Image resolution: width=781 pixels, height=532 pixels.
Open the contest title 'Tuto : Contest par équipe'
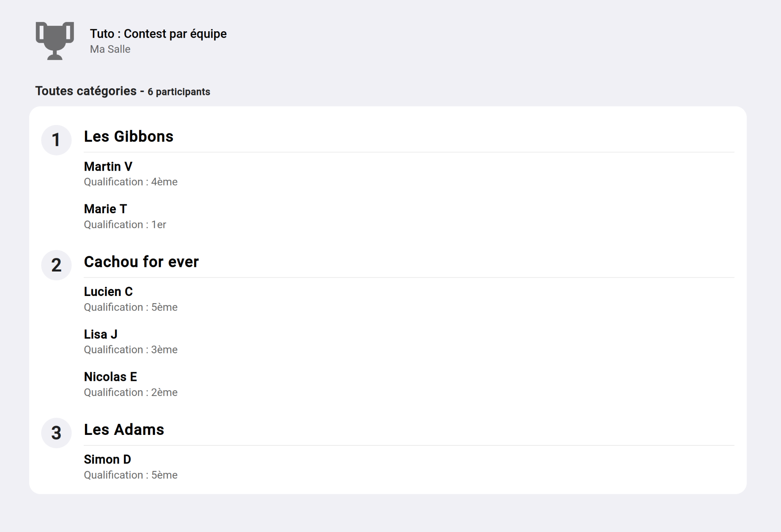point(158,34)
